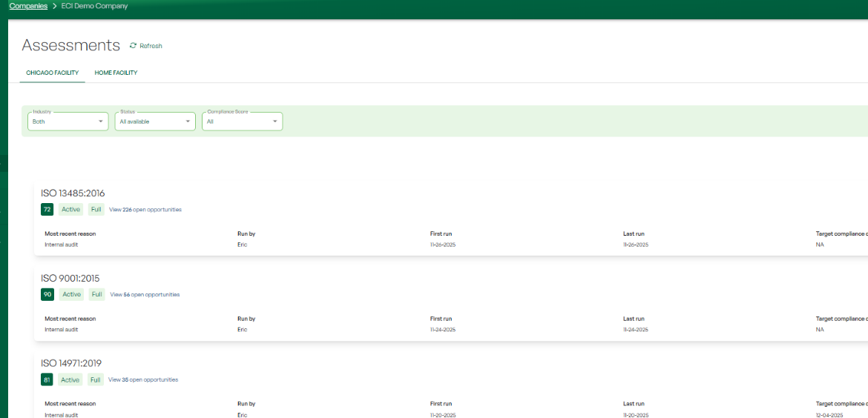Viewport: 868px width, 418px height.
Task: Open the Compliance Score dropdown
Action: pyautogui.click(x=242, y=122)
